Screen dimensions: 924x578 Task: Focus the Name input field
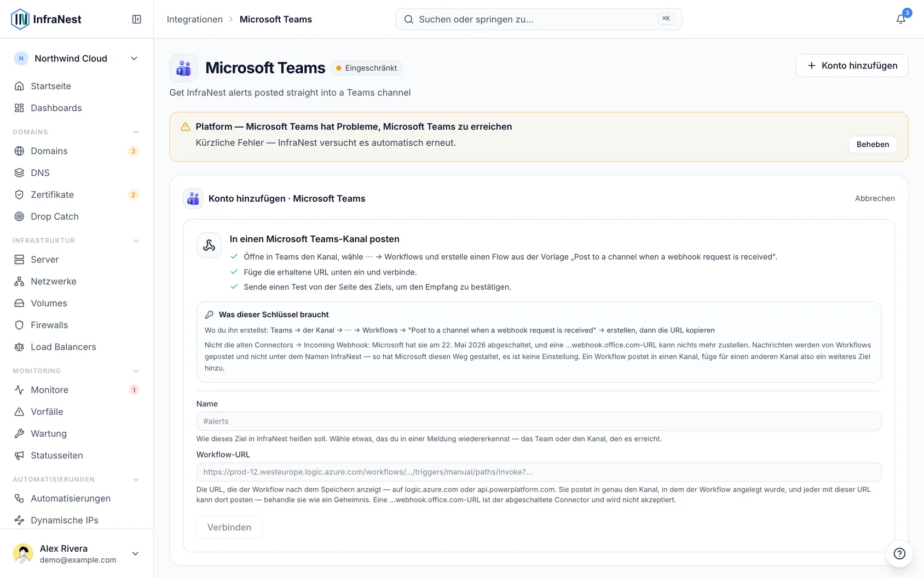point(539,421)
